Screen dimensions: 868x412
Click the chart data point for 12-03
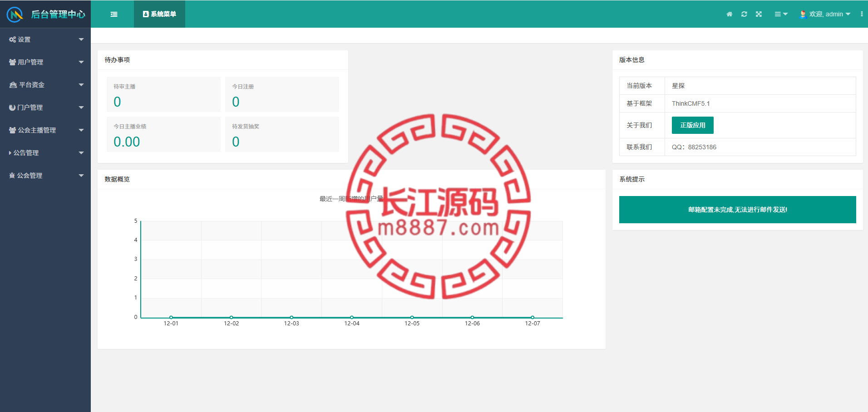tap(291, 318)
